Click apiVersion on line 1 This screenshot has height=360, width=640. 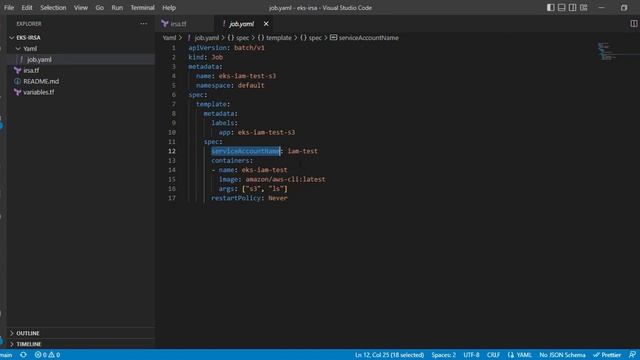point(207,48)
